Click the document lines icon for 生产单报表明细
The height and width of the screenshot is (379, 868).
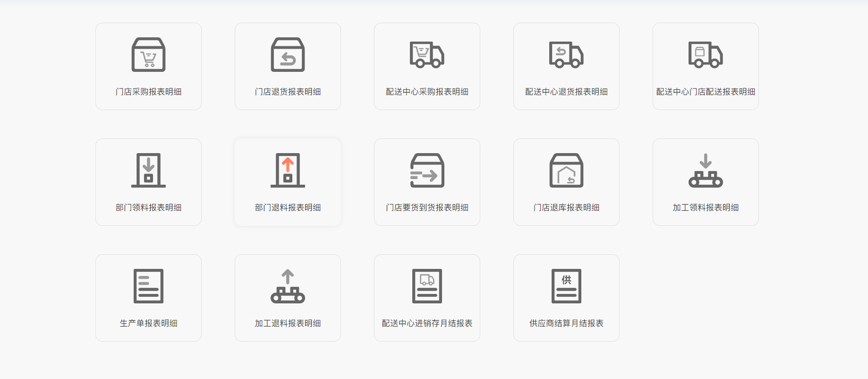coord(148,286)
